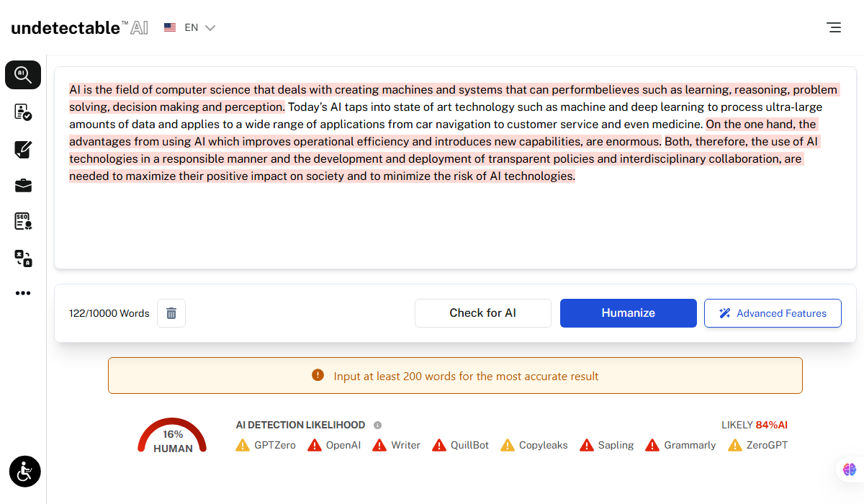This screenshot has height=504, width=864.
Task: Click the ZeroGPT warning icon
Action: 735,445
